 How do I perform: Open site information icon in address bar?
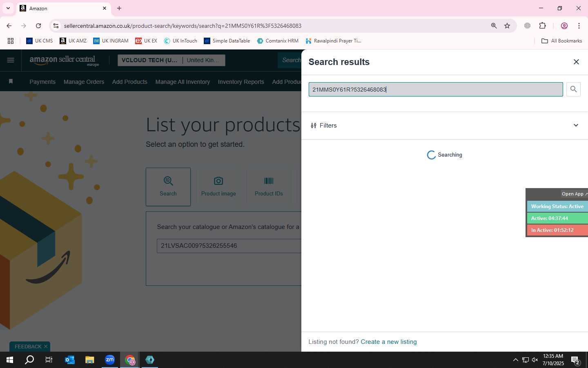pyautogui.click(x=56, y=26)
